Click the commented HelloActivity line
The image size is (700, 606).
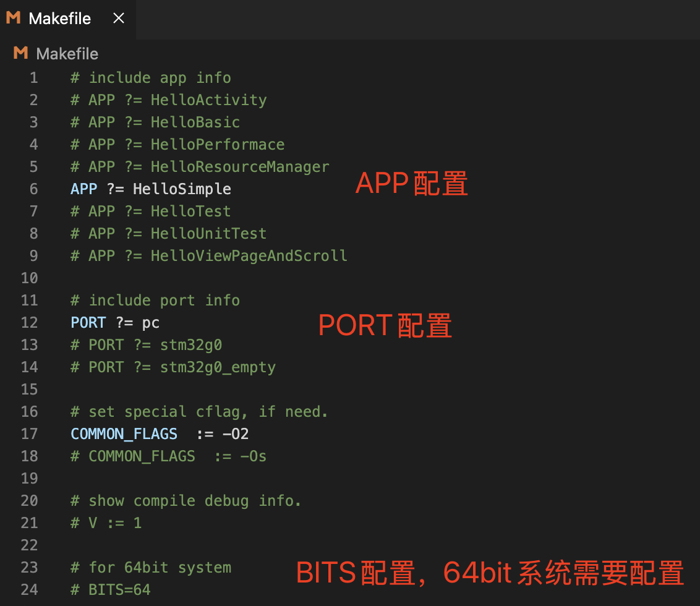click(x=168, y=100)
